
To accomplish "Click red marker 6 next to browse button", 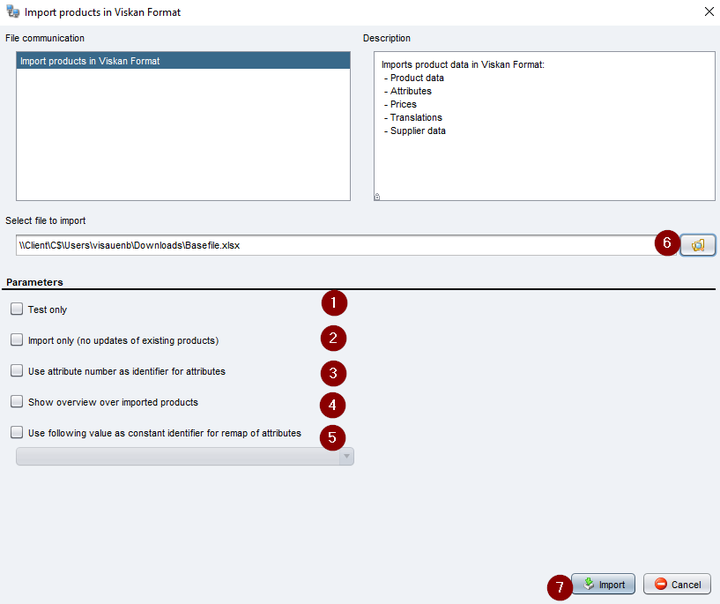I will point(667,244).
